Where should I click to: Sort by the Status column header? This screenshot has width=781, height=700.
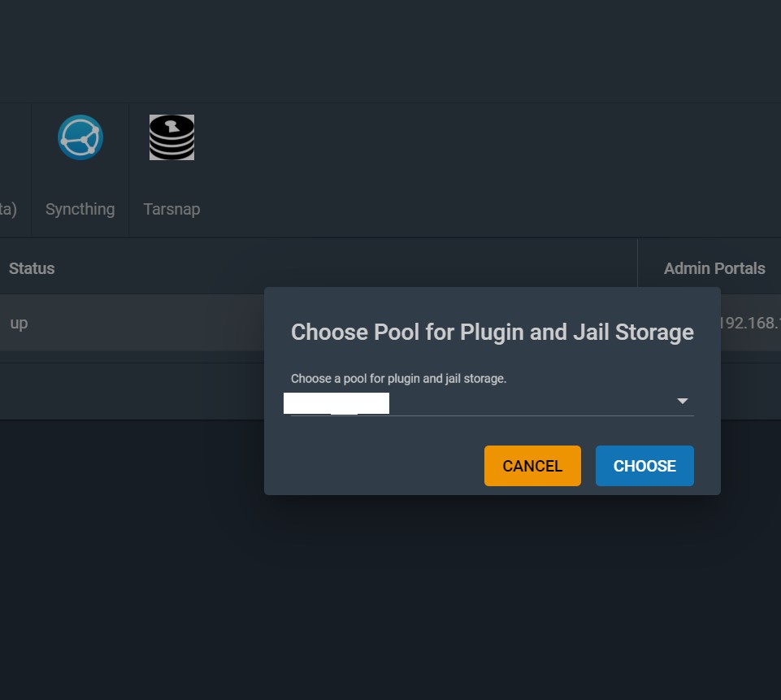click(32, 268)
